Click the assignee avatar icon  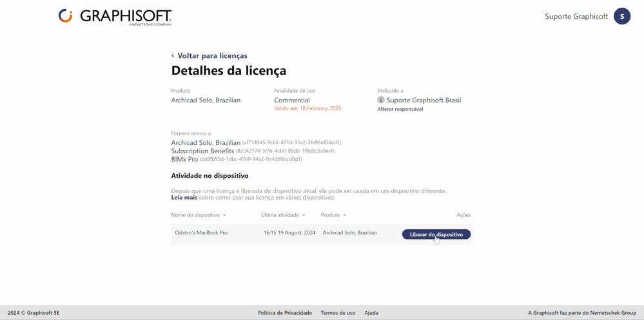(x=381, y=100)
